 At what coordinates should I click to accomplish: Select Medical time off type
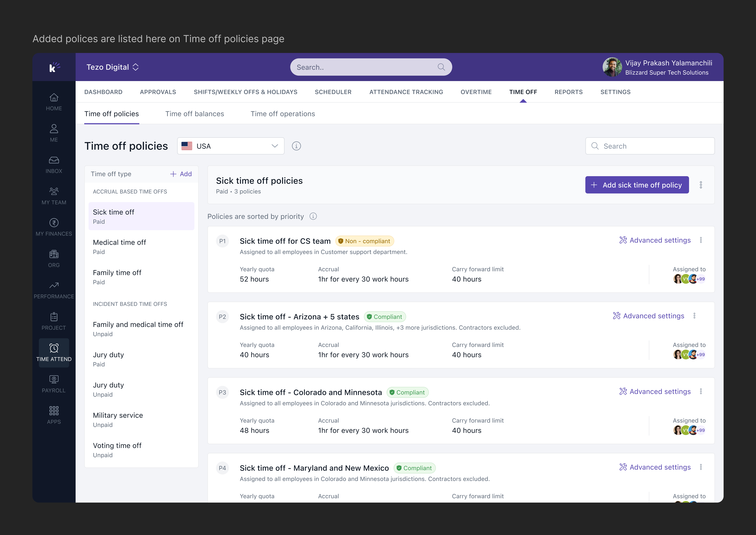pyautogui.click(x=142, y=246)
